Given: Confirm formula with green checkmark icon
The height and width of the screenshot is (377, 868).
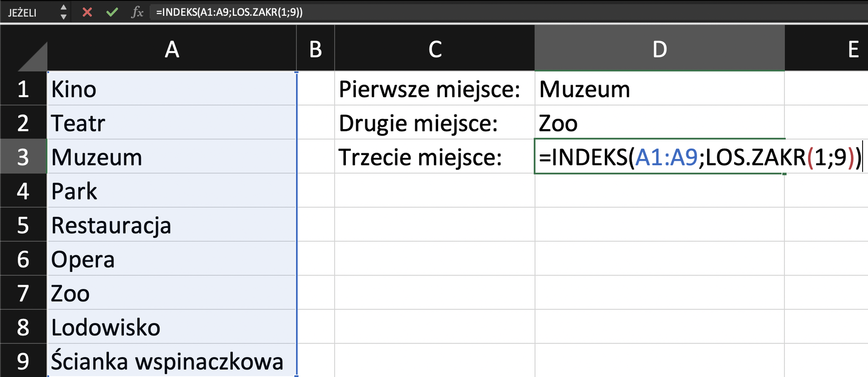Looking at the screenshot, I should (112, 12).
